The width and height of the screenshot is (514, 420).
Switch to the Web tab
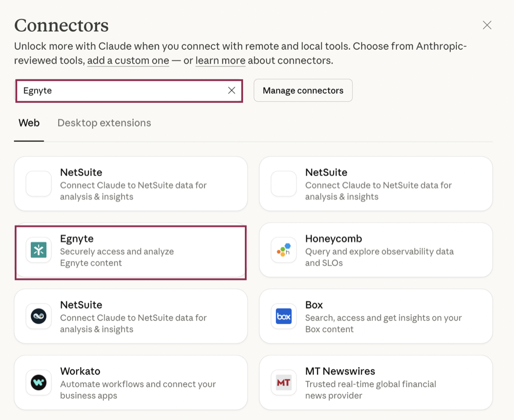click(29, 123)
